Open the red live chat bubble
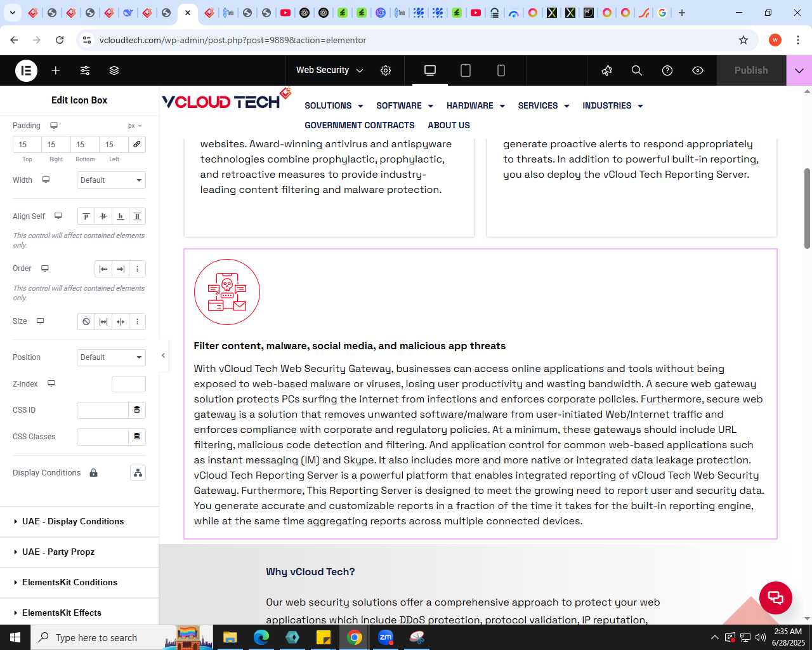The width and height of the screenshot is (812, 650). pos(776,597)
